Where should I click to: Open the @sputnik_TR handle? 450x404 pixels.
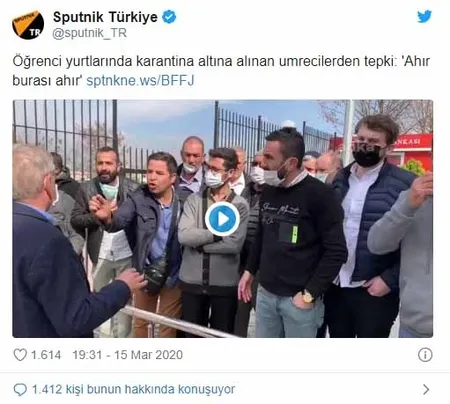[89, 33]
